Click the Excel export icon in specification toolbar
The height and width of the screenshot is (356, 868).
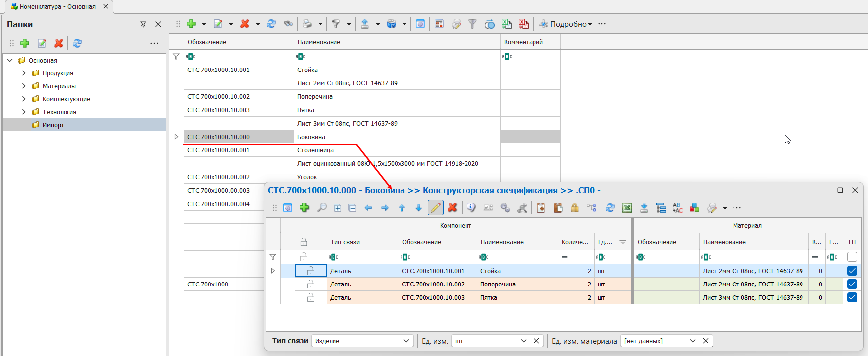(x=627, y=208)
